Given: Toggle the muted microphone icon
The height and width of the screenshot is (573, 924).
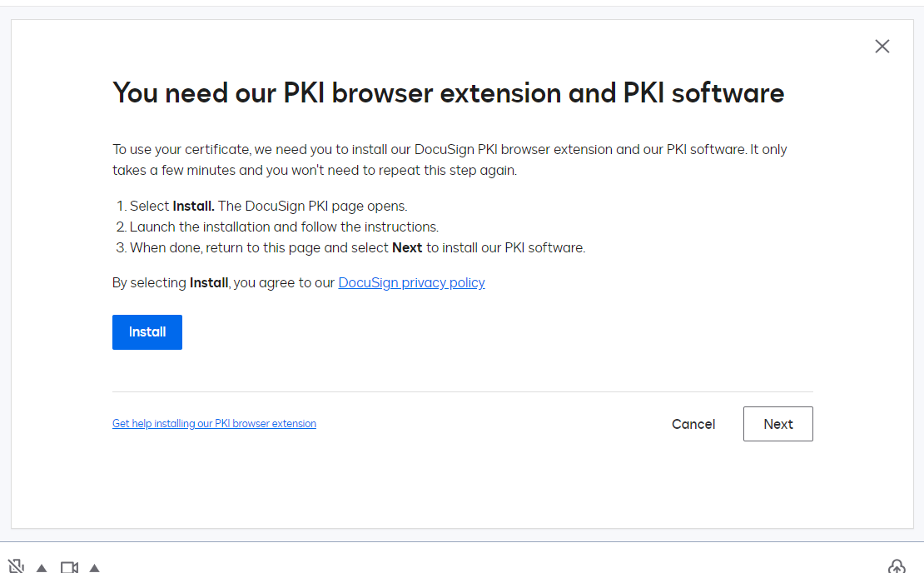Looking at the screenshot, I should click(x=16, y=567).
